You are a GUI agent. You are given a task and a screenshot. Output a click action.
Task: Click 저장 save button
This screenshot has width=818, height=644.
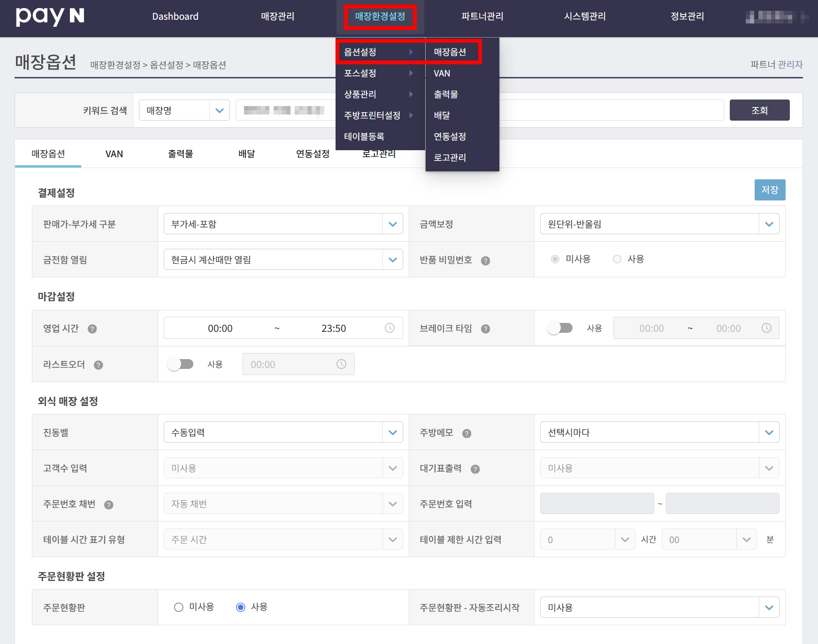pyautogui.click(x=770, y=190)
